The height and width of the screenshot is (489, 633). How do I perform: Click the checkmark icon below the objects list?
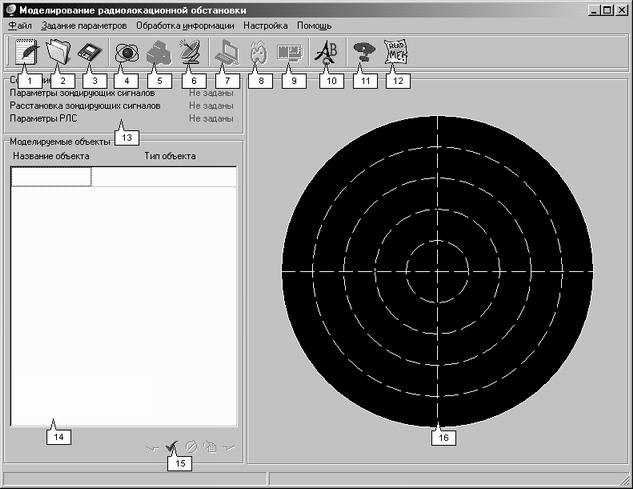[x=173, y=447]
